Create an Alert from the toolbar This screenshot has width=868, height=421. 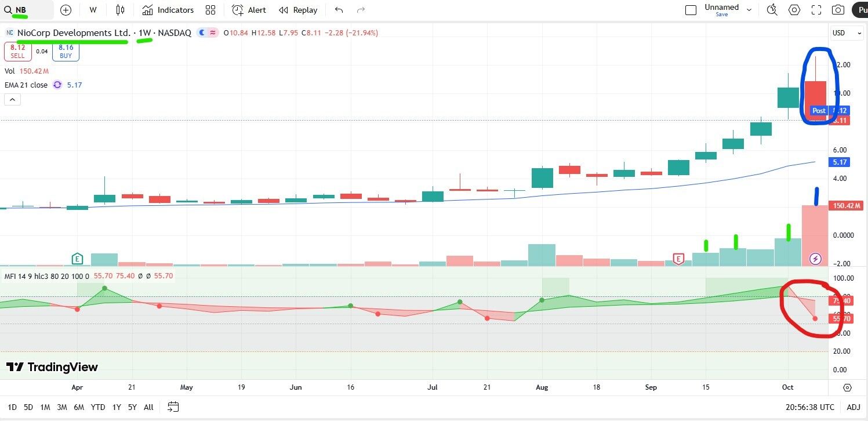249,10
